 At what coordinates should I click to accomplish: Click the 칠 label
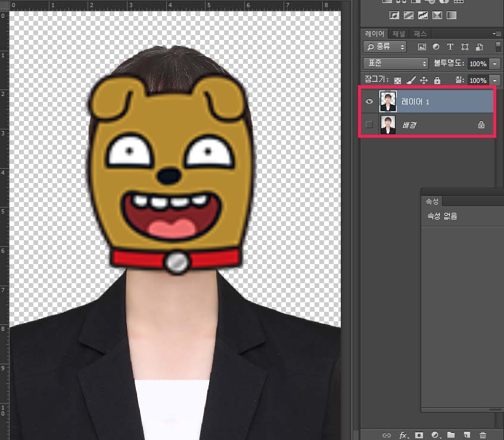(460, 80)
